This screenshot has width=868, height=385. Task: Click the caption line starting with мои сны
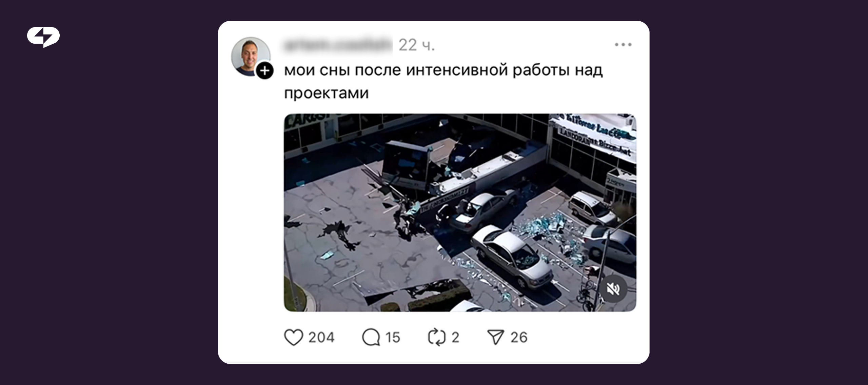pyautogui.click(x=443, y=70)
